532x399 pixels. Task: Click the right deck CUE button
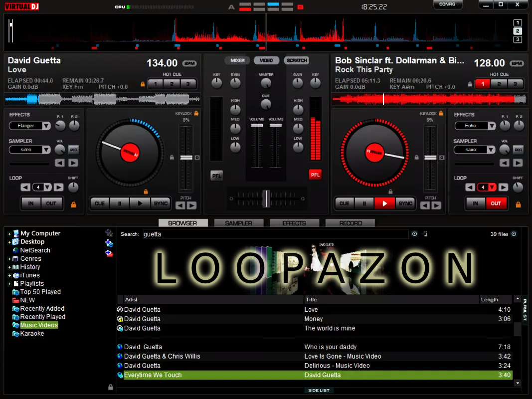345,203
